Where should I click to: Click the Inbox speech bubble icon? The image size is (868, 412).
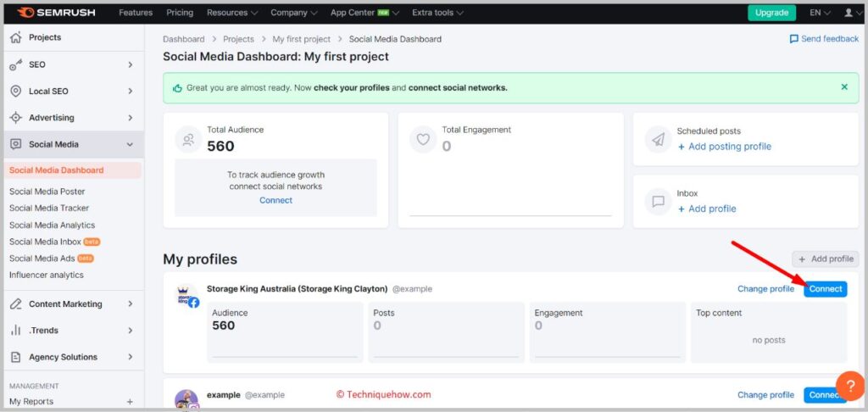[x=658, y=202]
